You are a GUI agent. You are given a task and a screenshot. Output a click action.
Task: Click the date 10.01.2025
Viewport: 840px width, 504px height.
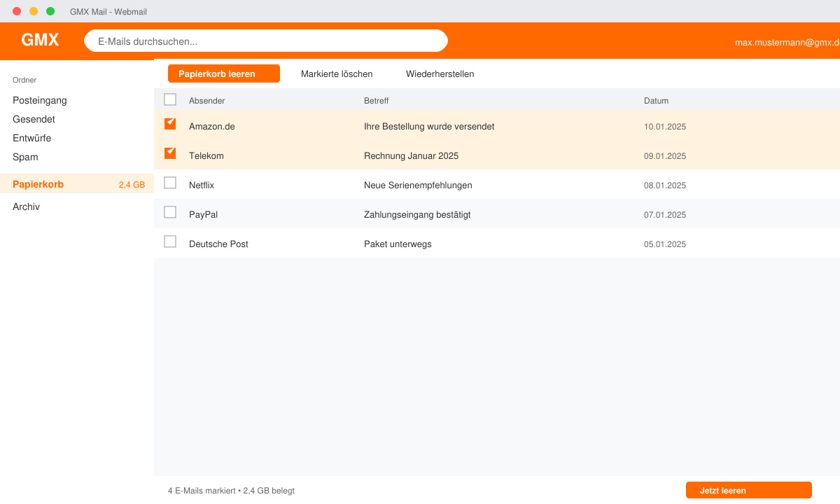pos(665,127)
